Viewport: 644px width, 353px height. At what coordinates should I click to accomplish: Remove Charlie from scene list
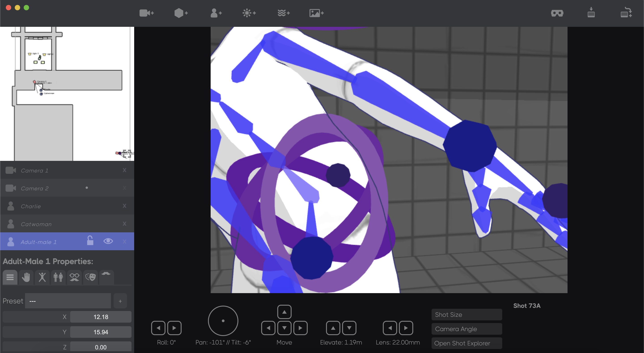[125, 206]
